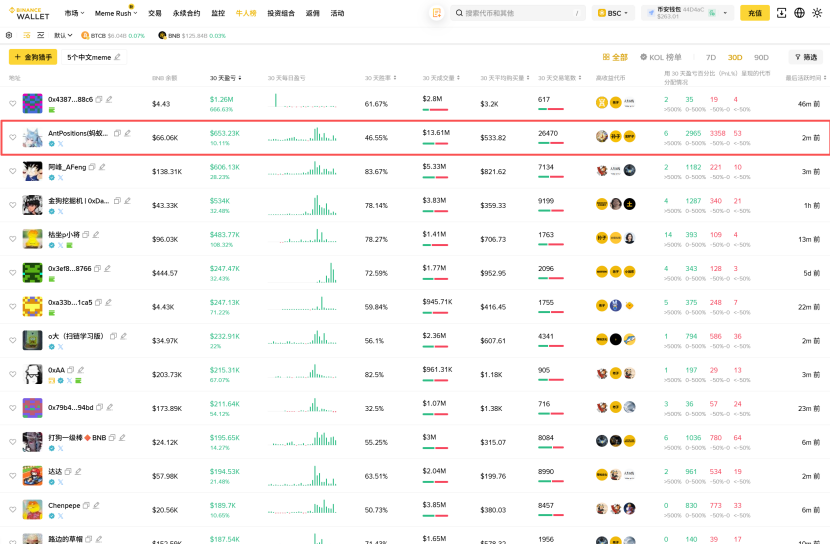Sort by 30 天盈亏 column
The image size is (830, 544).
click(x=225, y=78)
